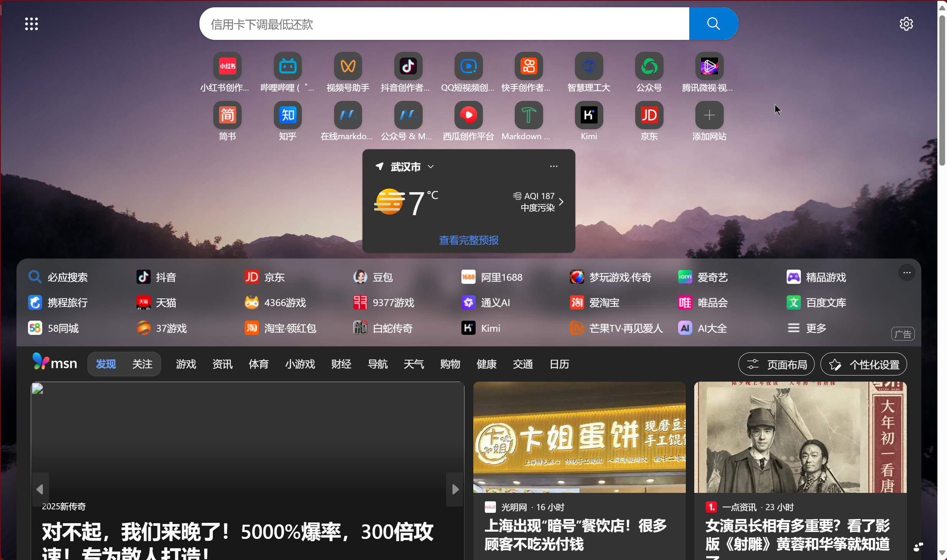Go to previous carousel slide arrow
The image size is (947, 560).
coord(40,489)
